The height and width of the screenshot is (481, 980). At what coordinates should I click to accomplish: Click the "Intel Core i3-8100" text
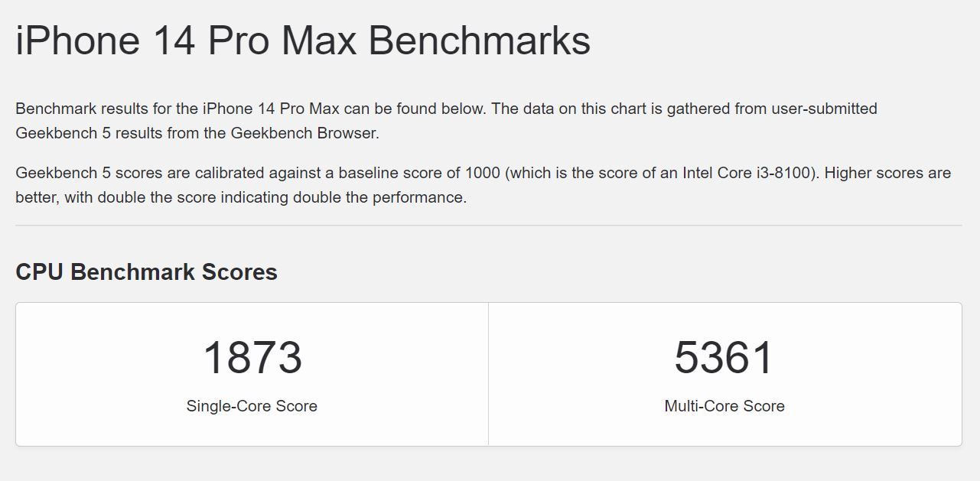[747, 173]
